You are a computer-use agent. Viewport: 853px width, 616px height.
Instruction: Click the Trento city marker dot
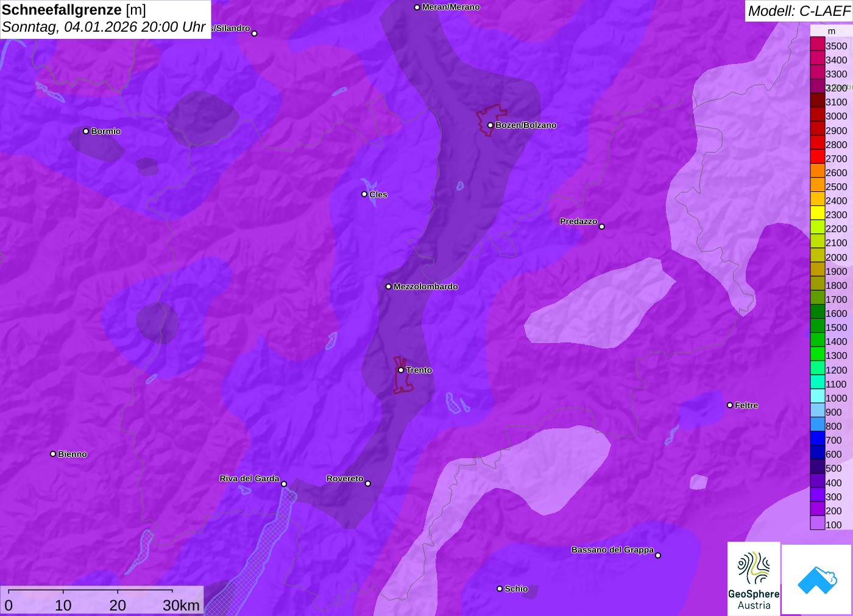(401, 370)
